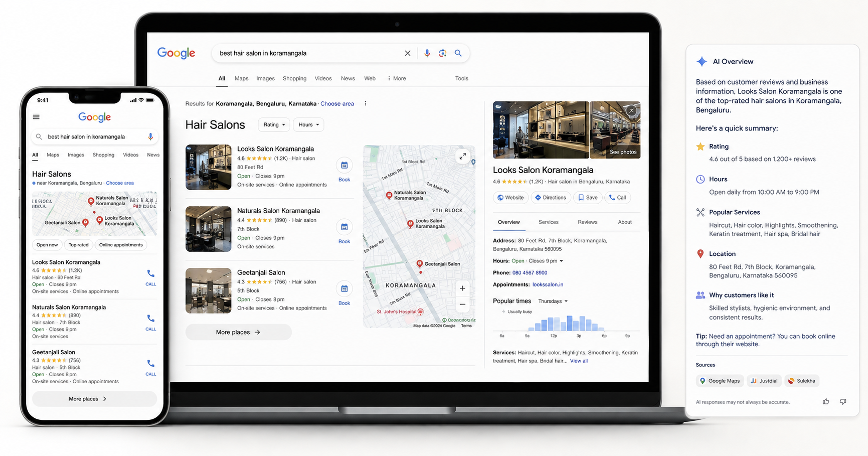Tap the microphone icon in the phone search bar
Screen dimensions: 868x456
tap(150, 136)
